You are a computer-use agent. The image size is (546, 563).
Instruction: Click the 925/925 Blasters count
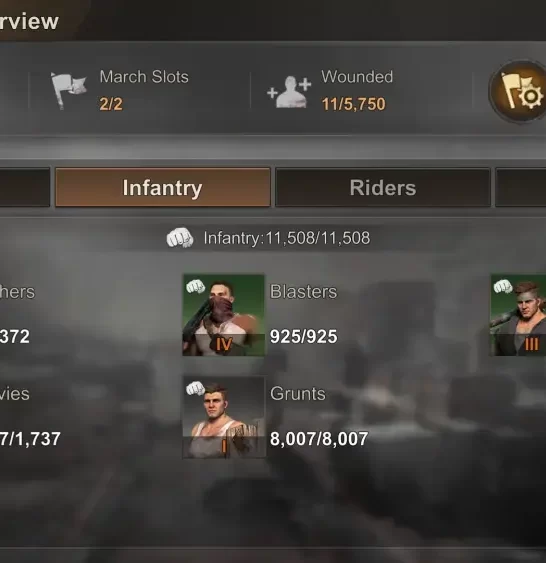(x=304, y=336)
